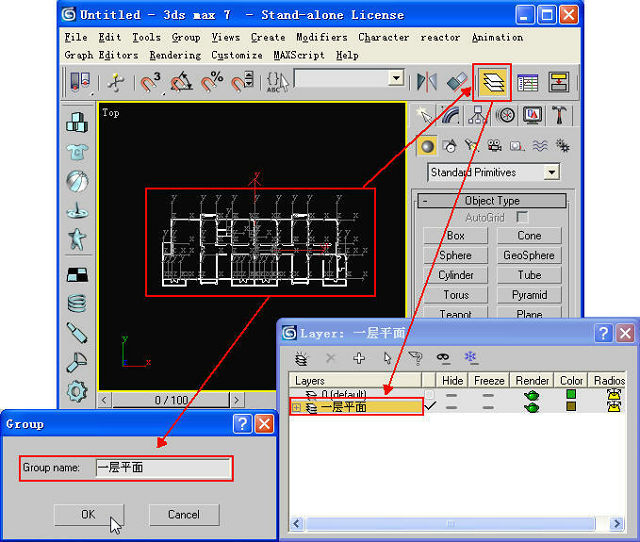The width and height of the screenshot is (640, 542).
Task: Toggle the 3D Snaps magnet icon
Action: click(x=150, y=82)
